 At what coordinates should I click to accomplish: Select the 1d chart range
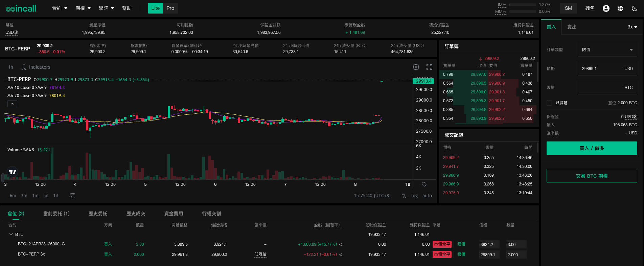point(56,196)
